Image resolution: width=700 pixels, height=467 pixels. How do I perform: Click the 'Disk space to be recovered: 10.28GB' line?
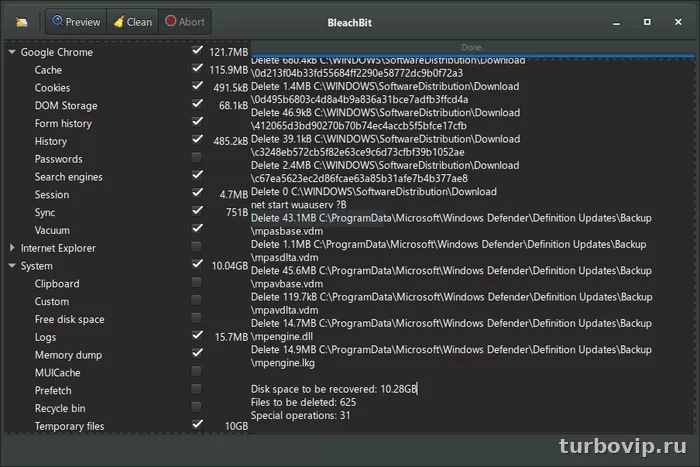click(x=333, y=389)
